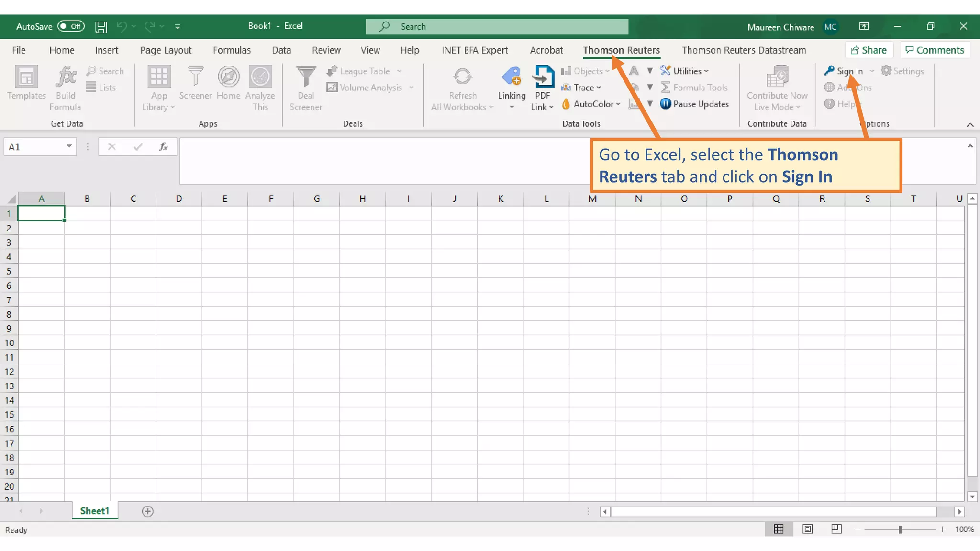
Task: Click the Comments button
Action: (935, 50)
